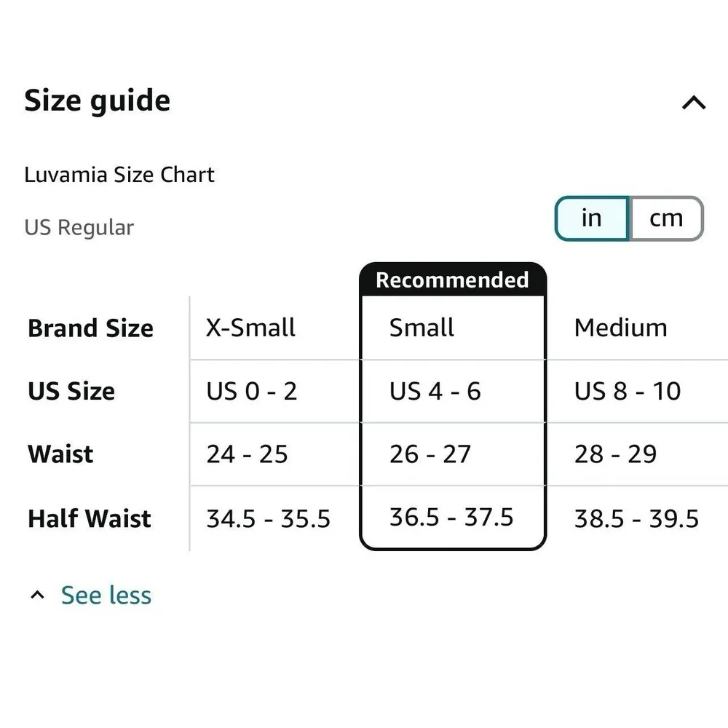Viewport: 728px width, 728px height.
Task: Select the X-Small brand size column header
Action: coord(250,328)
